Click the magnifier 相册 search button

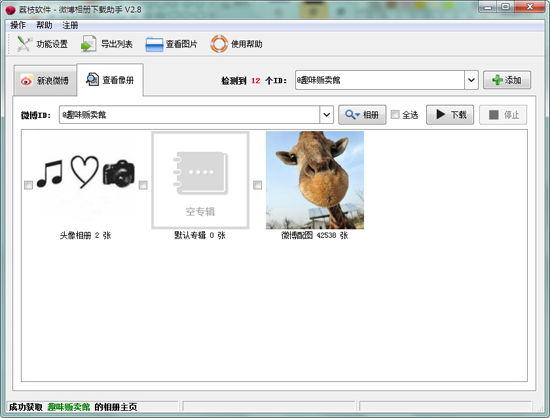(x=362, y=115)
